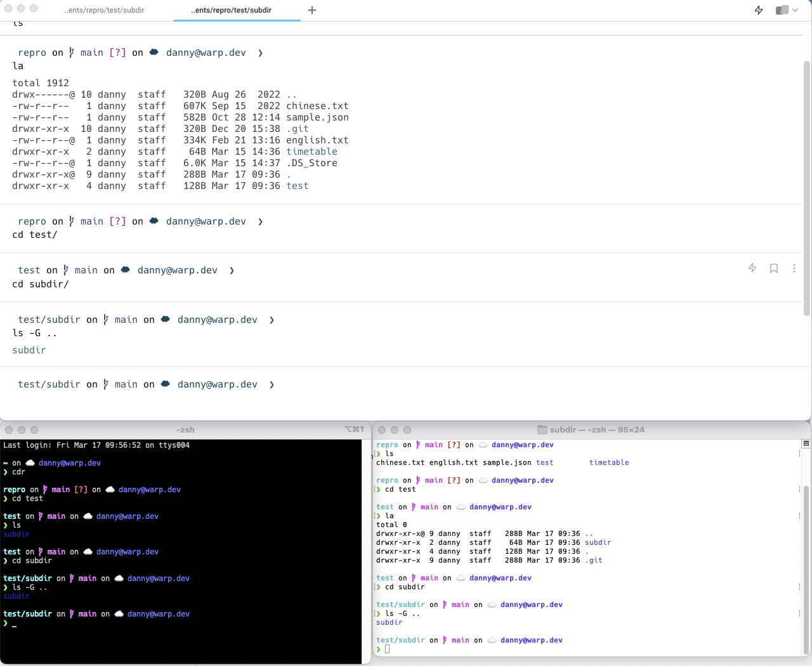
Task: Click the .git entry in the file listing
Action: coord(299,128)
